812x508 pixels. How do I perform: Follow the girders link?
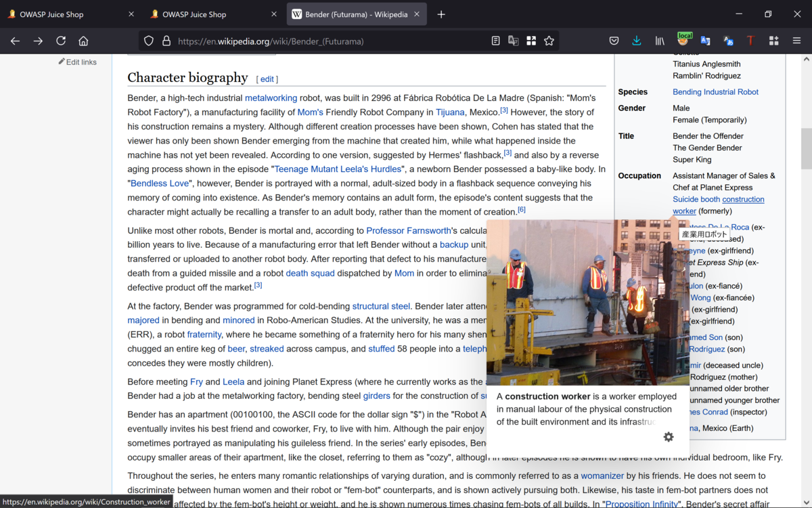click(376, 396)
